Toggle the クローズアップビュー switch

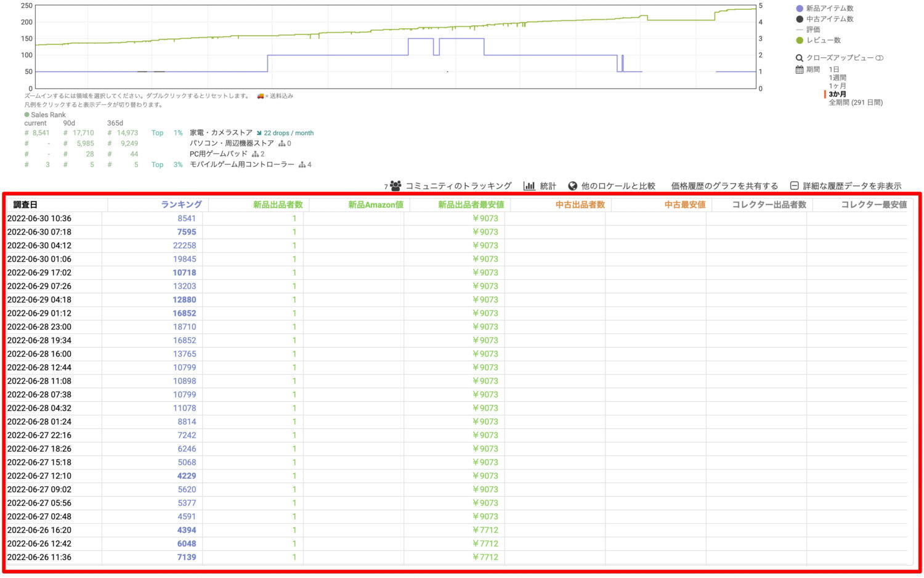pos(879,58)
